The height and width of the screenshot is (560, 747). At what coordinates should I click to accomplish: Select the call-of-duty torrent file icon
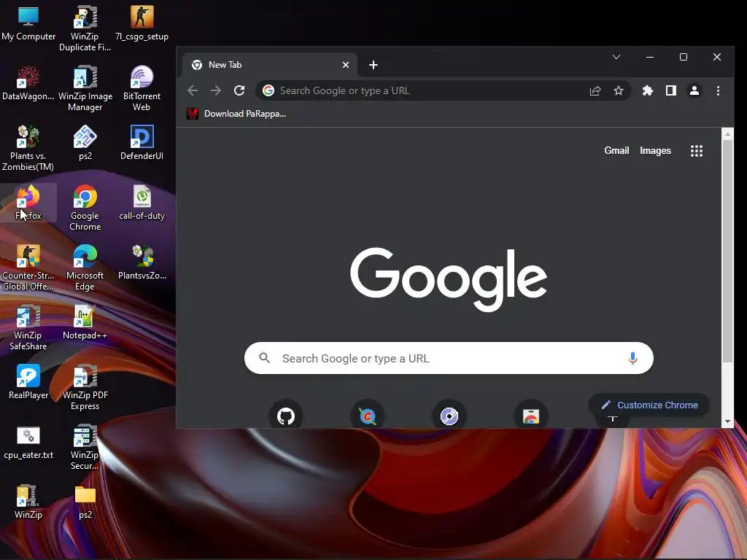tap(142, 203)
